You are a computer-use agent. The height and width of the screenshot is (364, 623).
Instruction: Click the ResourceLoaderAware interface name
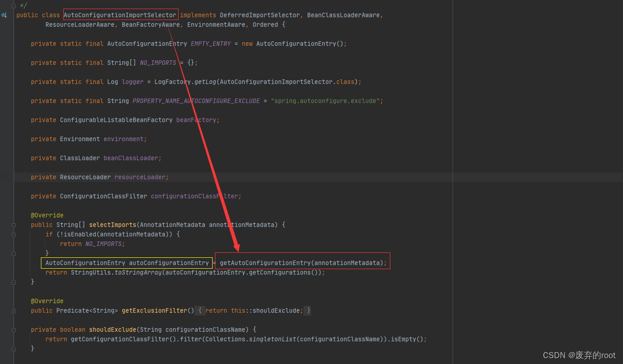80,25
